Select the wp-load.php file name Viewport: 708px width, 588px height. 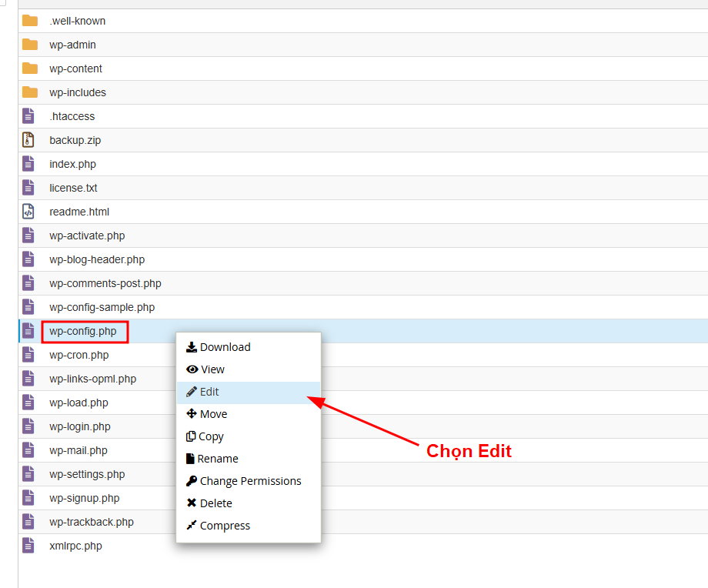(79, 403)
